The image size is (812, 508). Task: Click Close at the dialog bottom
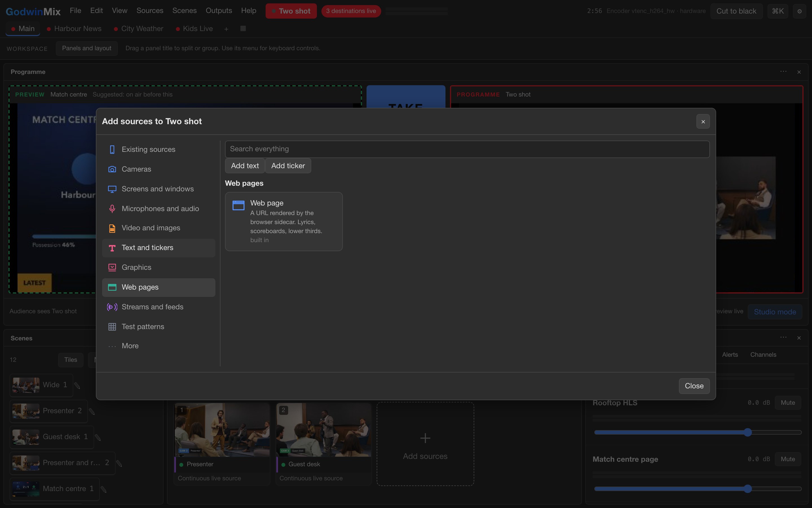(694, 386)
